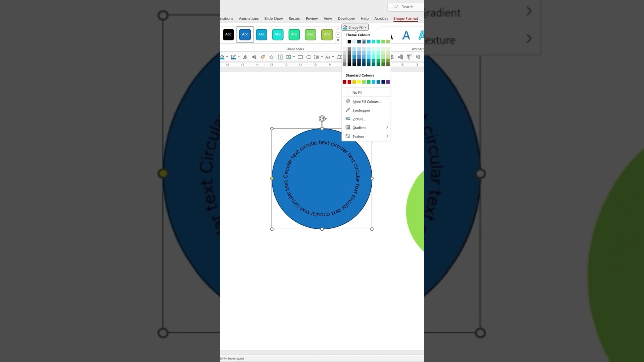Choose the blue letter A WordArt style

pyautogui.click(x=406, y=35)
